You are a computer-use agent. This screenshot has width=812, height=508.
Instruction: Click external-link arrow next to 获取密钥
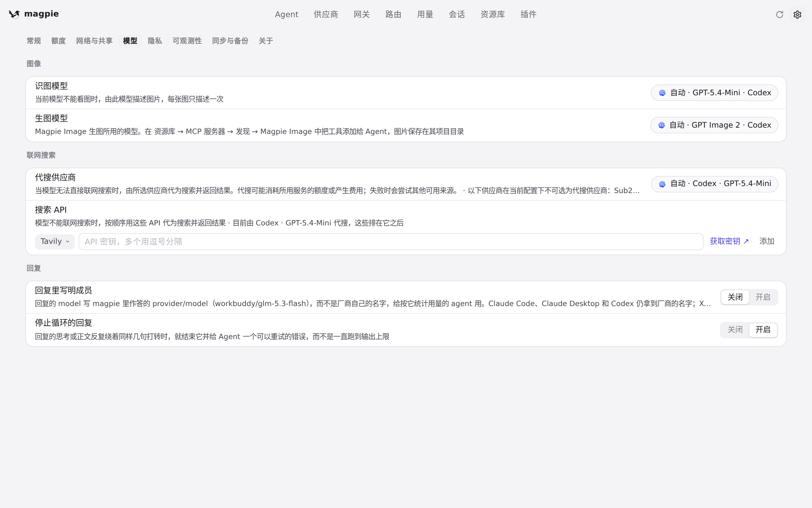(746, 242)
